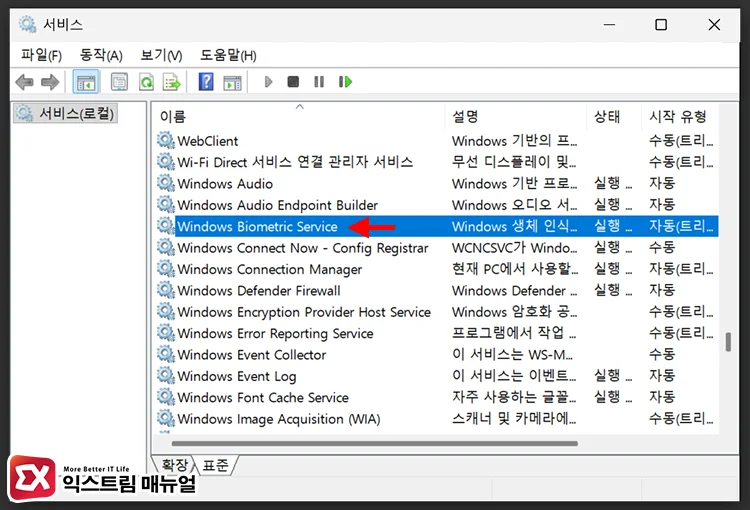Select the Windows Defender Firewall name
Screen dimensions: 750x510
259,290
